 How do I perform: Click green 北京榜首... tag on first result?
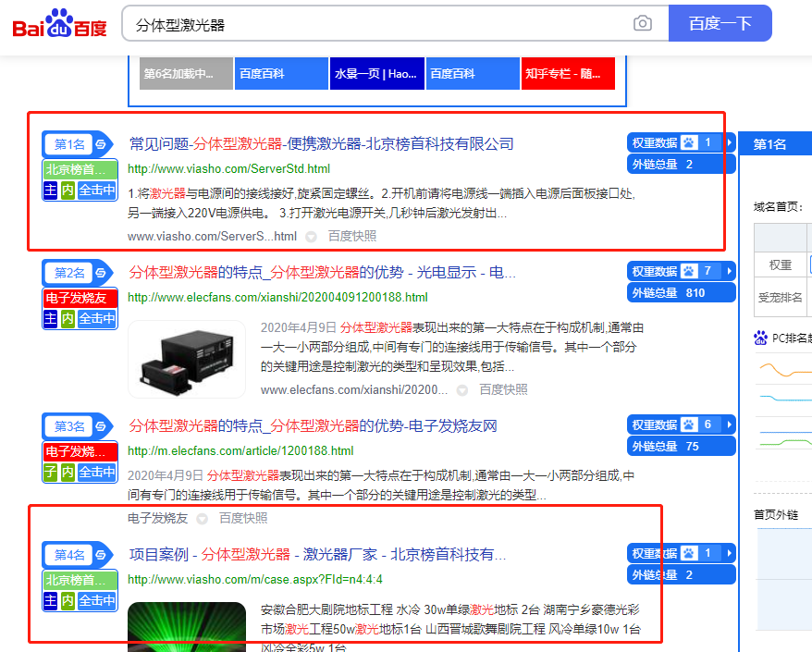pos(80,169)
